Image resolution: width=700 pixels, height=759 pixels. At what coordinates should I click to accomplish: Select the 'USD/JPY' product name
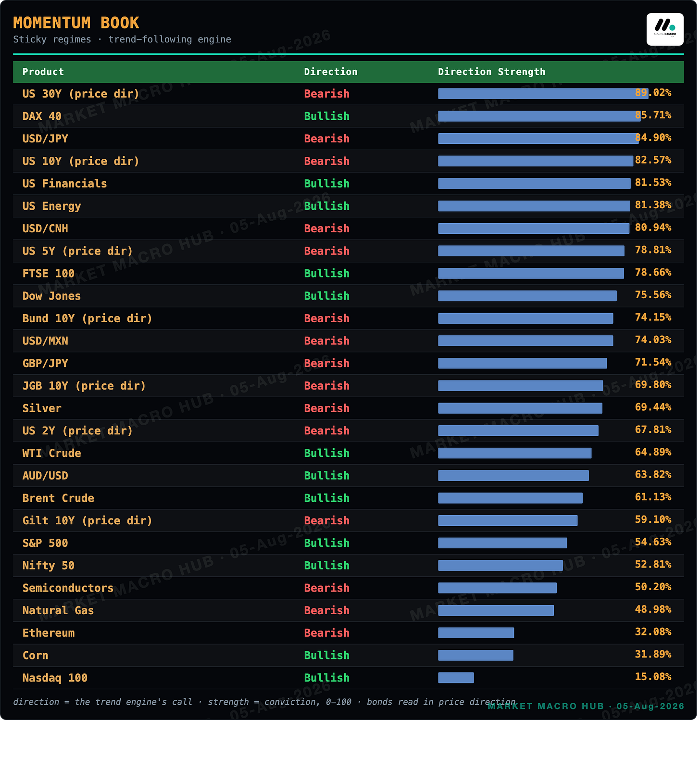pyautogui.click(x=45, y=139)
